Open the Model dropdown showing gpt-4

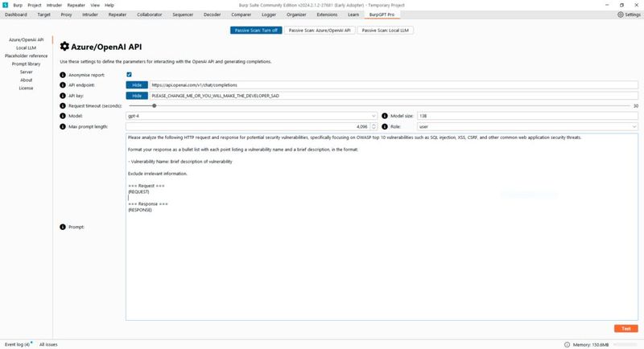(251, 116)
